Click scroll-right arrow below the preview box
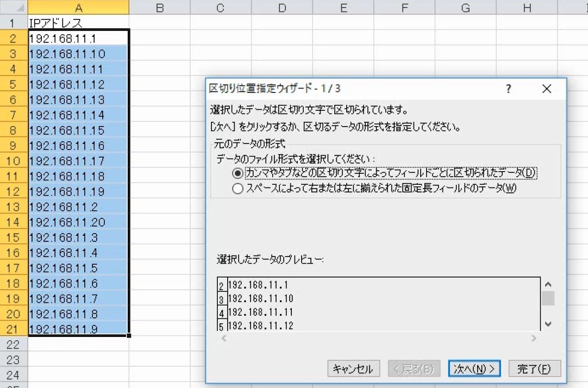This screenshot has height=388, width=588. (x=534, y=337)
